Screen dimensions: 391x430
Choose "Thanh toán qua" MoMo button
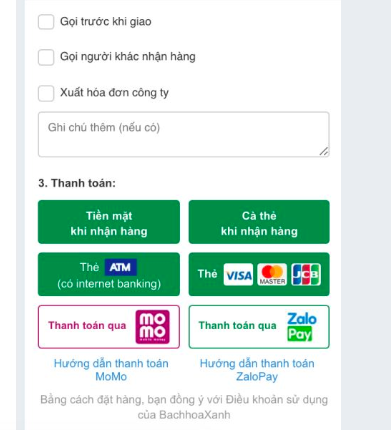pos(109,327)
